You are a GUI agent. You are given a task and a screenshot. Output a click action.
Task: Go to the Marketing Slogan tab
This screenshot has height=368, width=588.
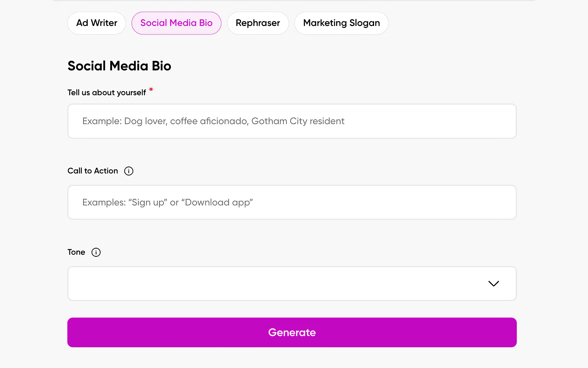coord(341,23)
